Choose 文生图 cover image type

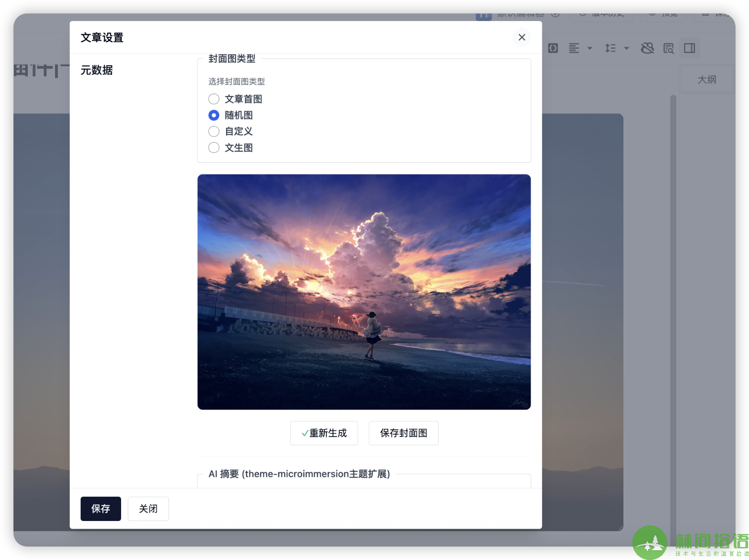pos(214,148)
